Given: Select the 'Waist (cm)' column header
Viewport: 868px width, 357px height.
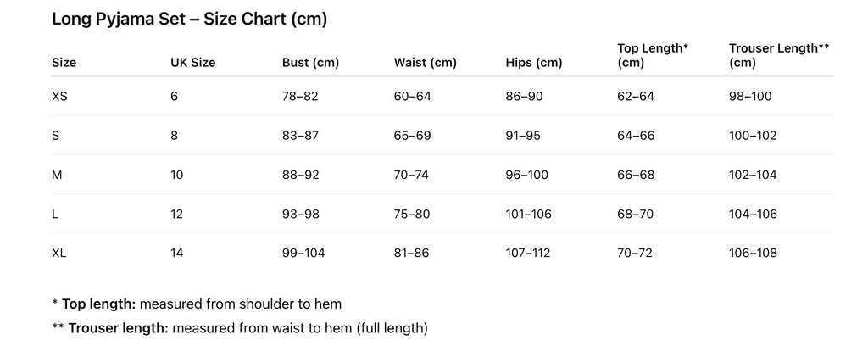Looking at the screenshot, I should click(x=425, y=62).
